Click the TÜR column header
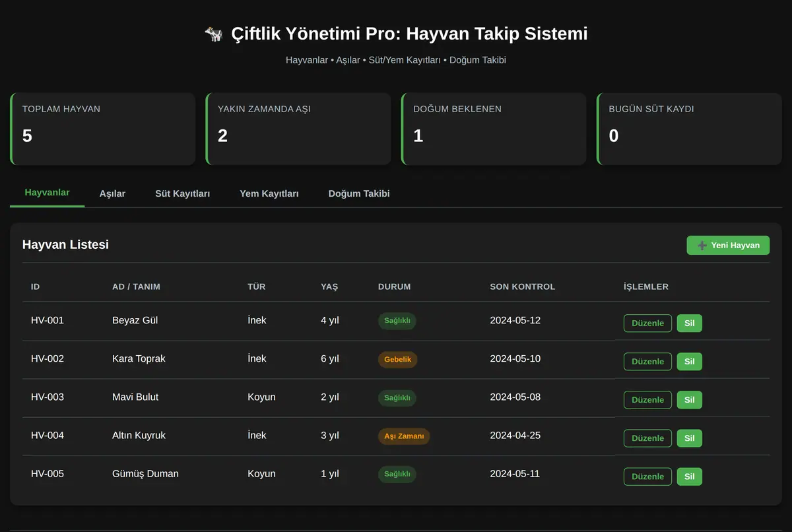Image resolution: width=792 pixels, height=532 pixels. coord(257,286)
